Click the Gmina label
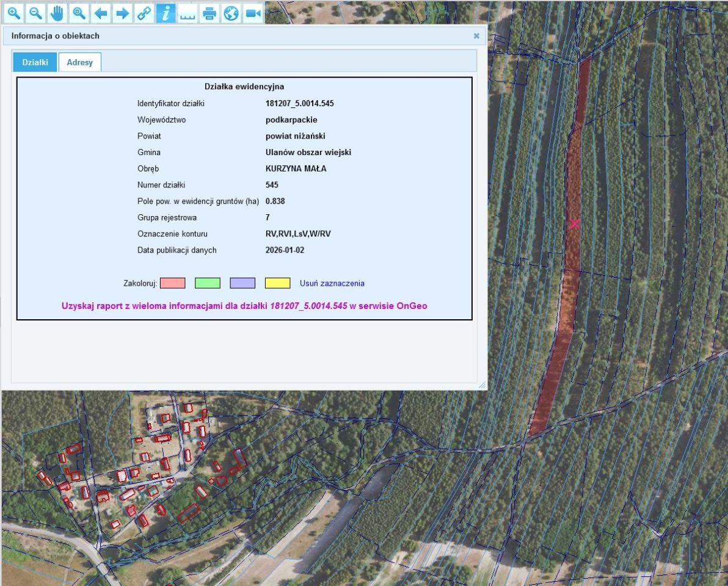728x586 pixels. click(x=149, y=152)
